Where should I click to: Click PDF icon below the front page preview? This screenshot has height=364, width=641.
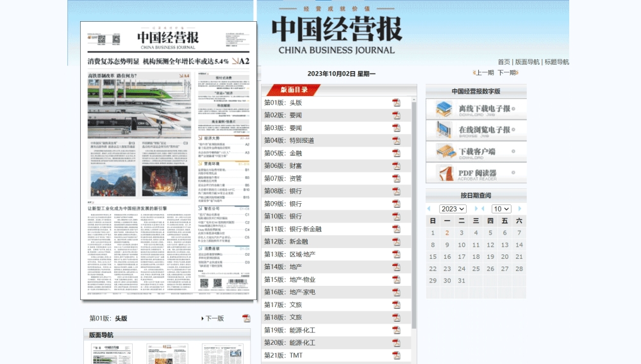tap(246, 318)
